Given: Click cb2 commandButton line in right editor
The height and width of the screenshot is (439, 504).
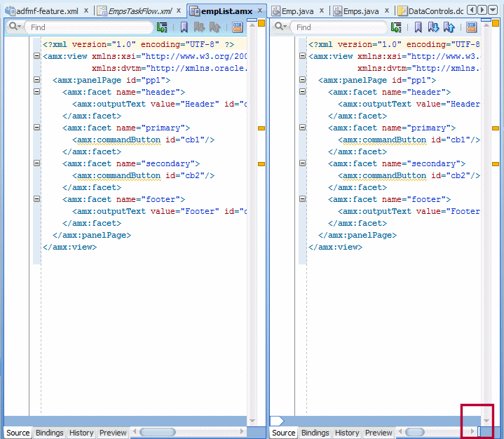Looking at the screenshot, I should [x=409, y=175].
